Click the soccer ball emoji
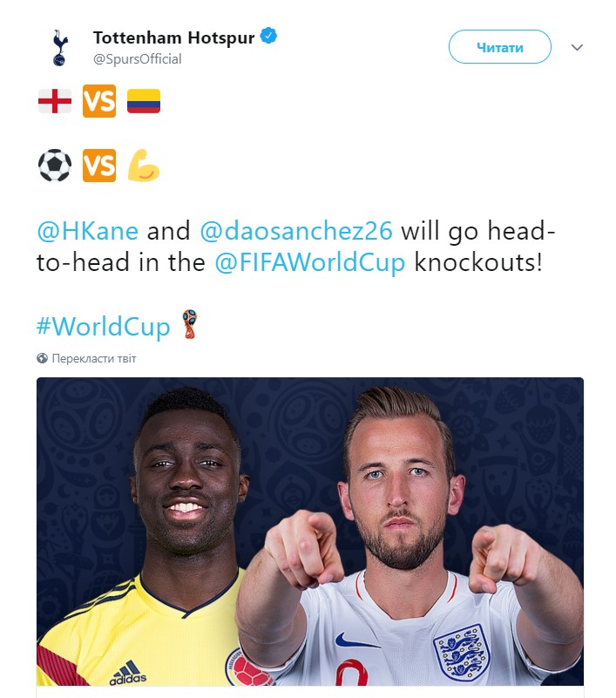Image resolution: width=616 pixels, height=698 pixels. point(54,166)
